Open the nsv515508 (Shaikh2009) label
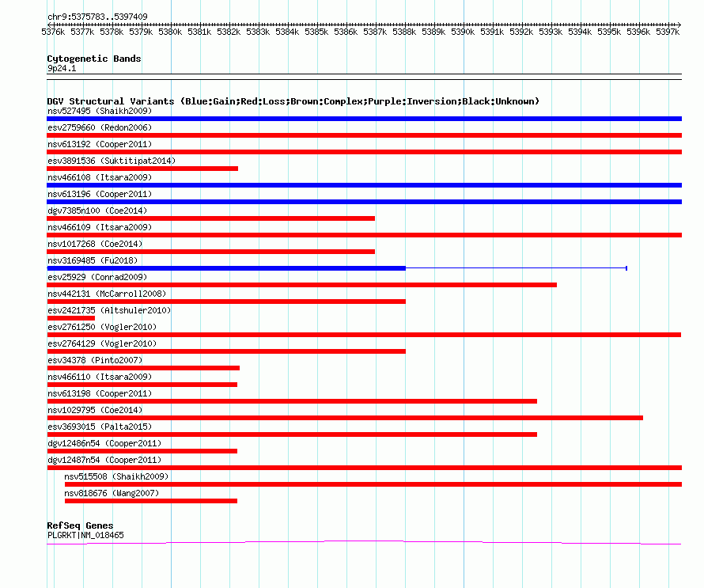The image size is (704, 588). [x=116, y=476]
